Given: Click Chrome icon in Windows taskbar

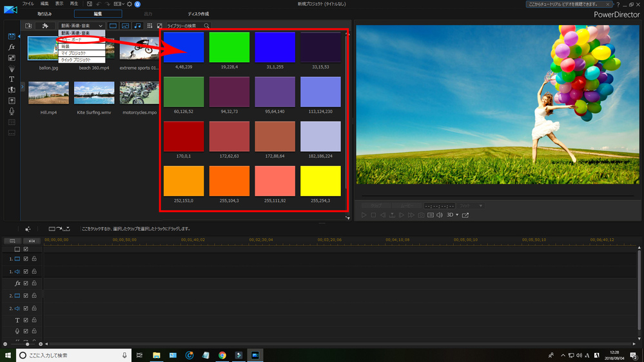Looking at the screenshot, I should [222, 355].
